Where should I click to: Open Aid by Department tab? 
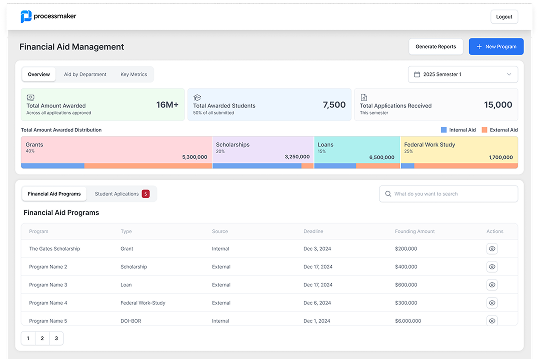tap(85, 74)
